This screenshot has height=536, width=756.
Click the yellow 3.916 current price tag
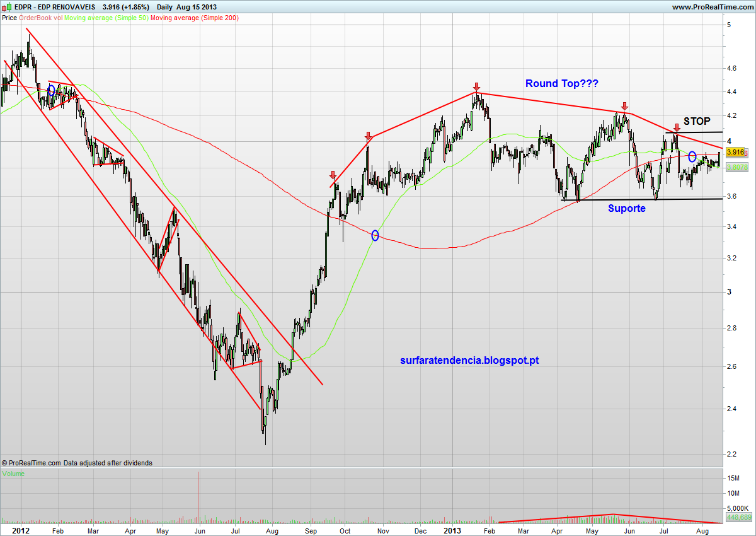click(x=736, y=152)
